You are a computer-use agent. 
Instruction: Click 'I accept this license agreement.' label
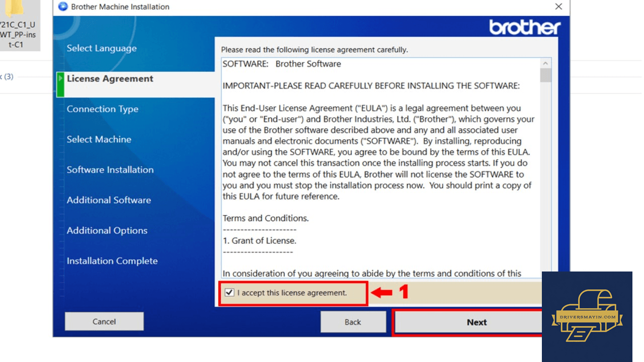292,293
